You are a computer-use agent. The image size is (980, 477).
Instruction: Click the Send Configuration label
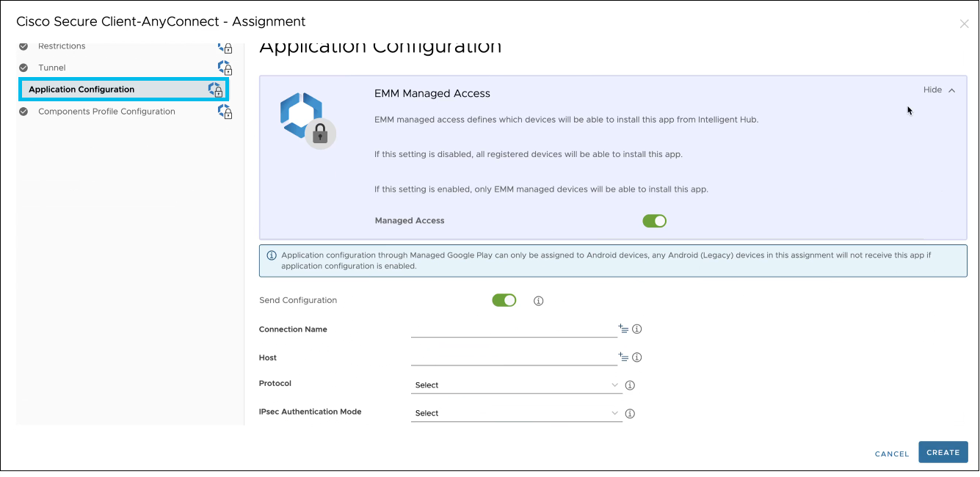(298, 300)
